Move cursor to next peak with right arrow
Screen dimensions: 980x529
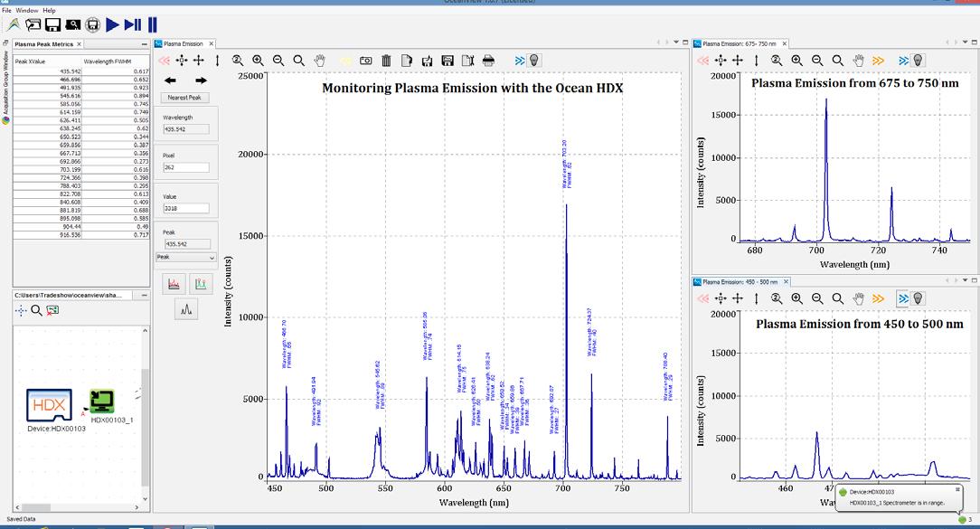(x=201, y=80)
